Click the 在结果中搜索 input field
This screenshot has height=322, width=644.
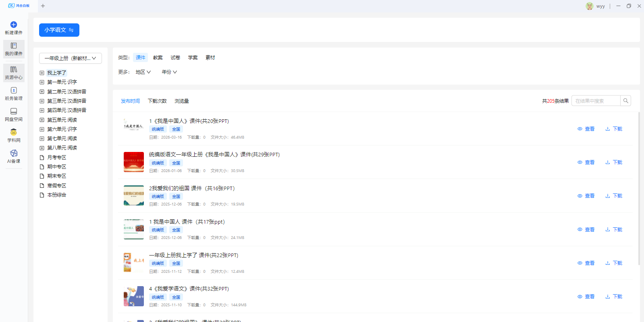click(x=596, y=101)
